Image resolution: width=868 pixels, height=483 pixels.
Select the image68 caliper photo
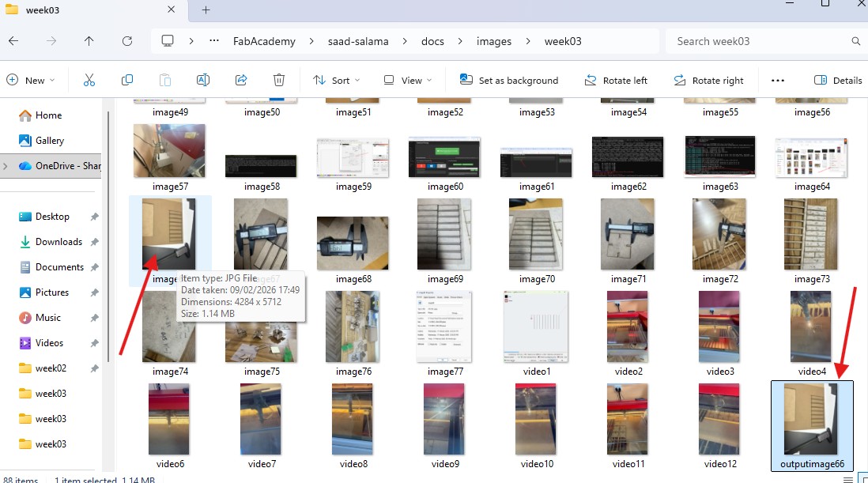[x=353, y=243]
